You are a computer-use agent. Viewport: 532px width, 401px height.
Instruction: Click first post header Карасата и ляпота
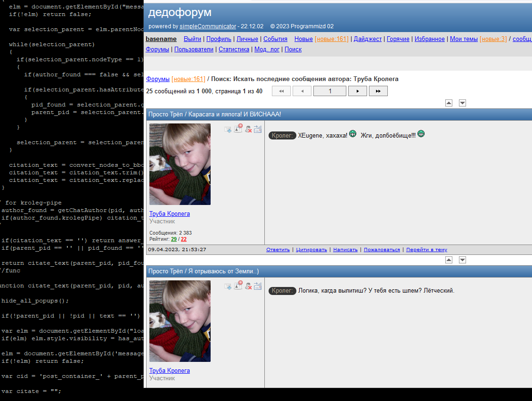(x=235, y=115)
